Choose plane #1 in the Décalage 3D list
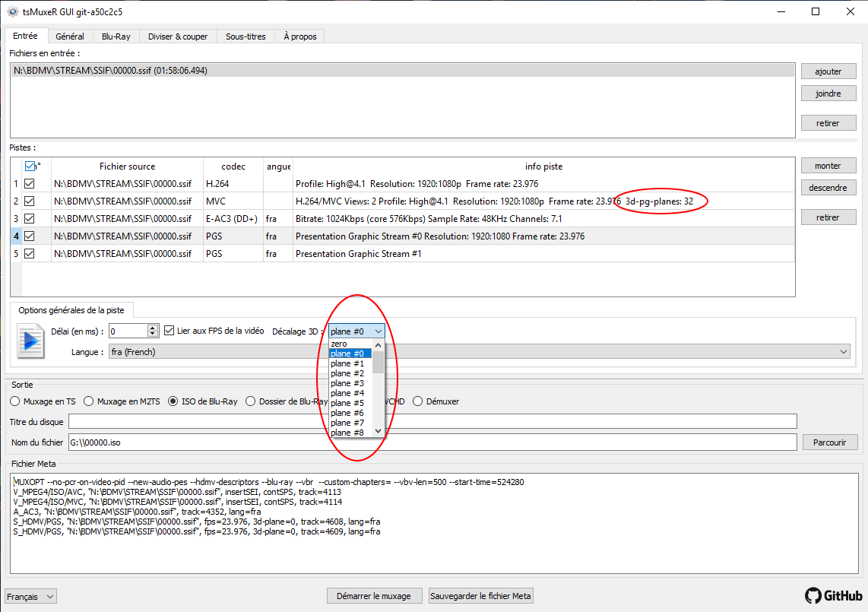 351,363
